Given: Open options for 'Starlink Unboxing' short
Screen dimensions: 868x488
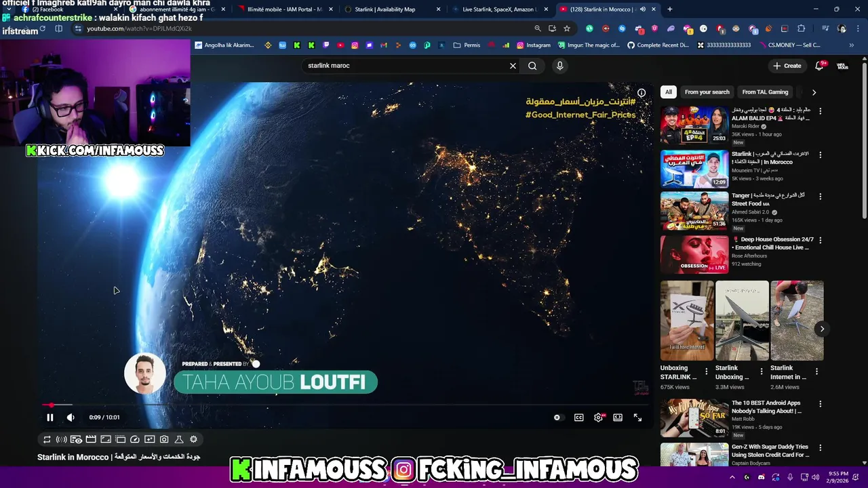Looking at the screenshot, I should point(762,372).
